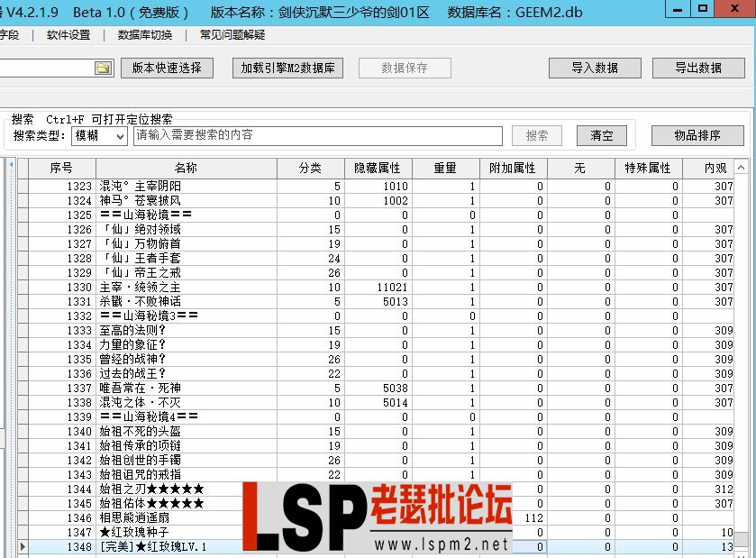Image resolution: width=756 pixels, height=558 pixels.
Task: Select row 曾经的战神?
Action: tap(376, 360)
